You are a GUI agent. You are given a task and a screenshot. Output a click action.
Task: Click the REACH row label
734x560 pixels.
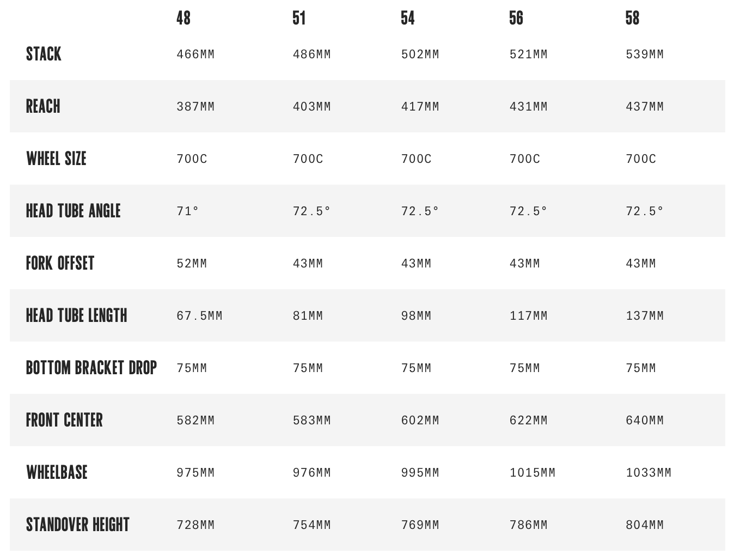click(43, 106)
